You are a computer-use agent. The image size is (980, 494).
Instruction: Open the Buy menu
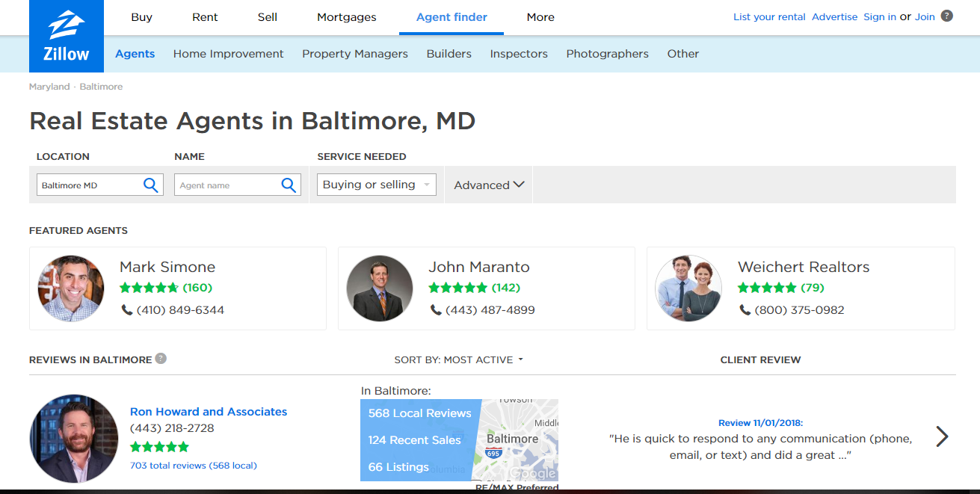(x=141, y=17)
